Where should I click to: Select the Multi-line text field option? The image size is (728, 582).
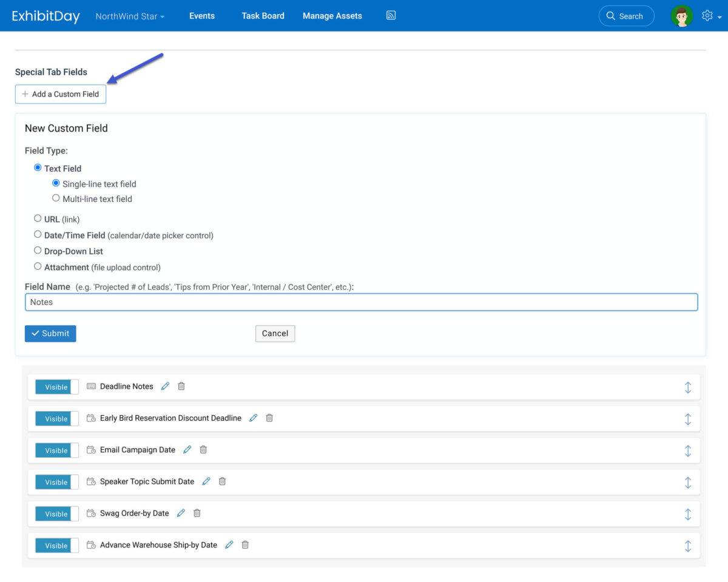coord(56,198)
